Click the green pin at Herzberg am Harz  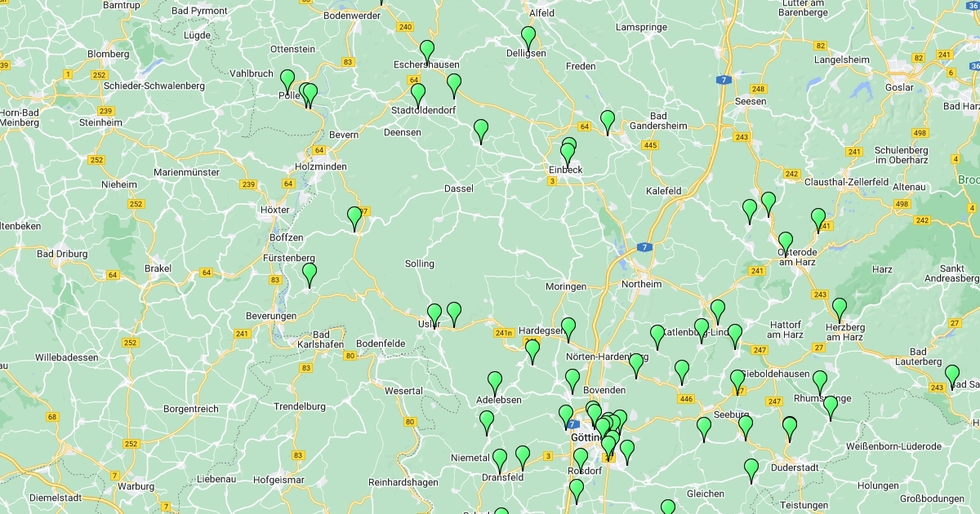[840, 311]
